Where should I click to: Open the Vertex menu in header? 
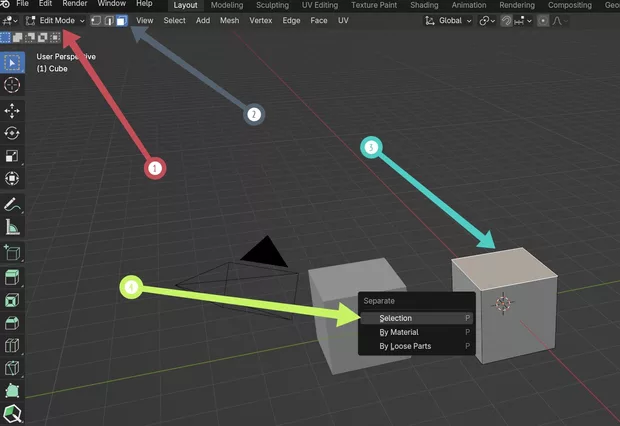click(260, 20)
